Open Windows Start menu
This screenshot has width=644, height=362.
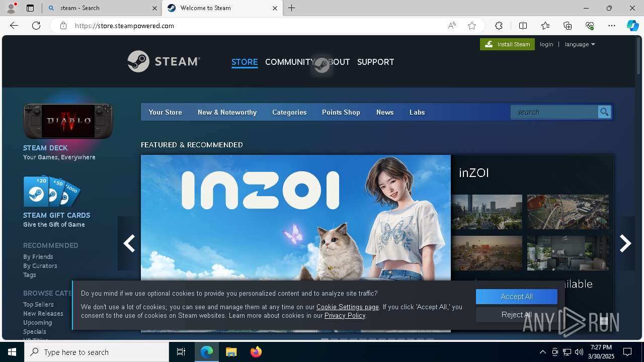[12, 352]
